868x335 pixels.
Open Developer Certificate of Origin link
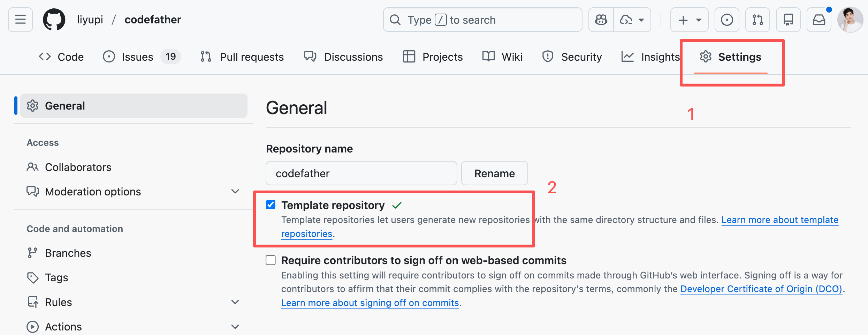point(761,289)
